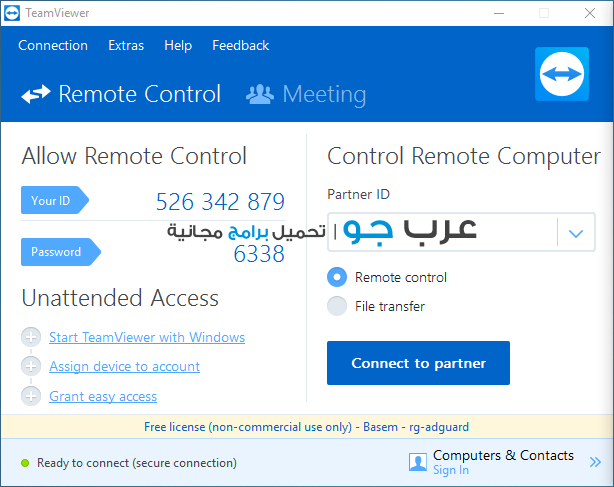
Task: Open the Connection menu
Action: 53,45
